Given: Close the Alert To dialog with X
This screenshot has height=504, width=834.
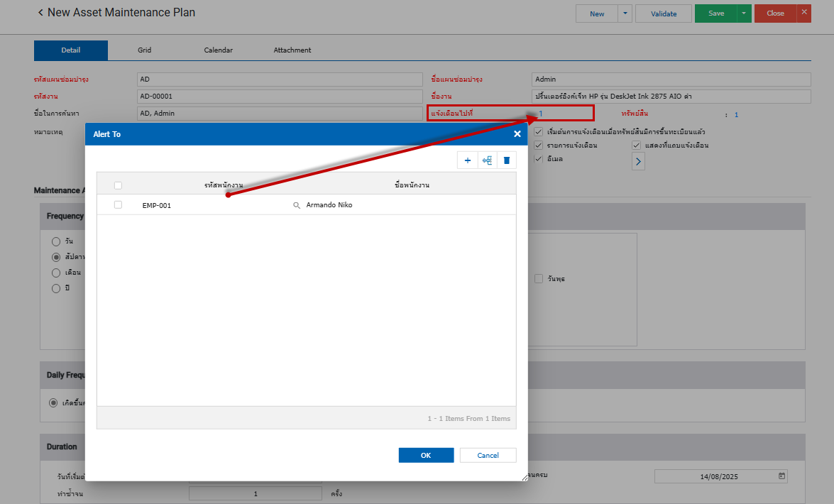Looking at the screenshot, I should pyautogui.click(x=517, y=133).
